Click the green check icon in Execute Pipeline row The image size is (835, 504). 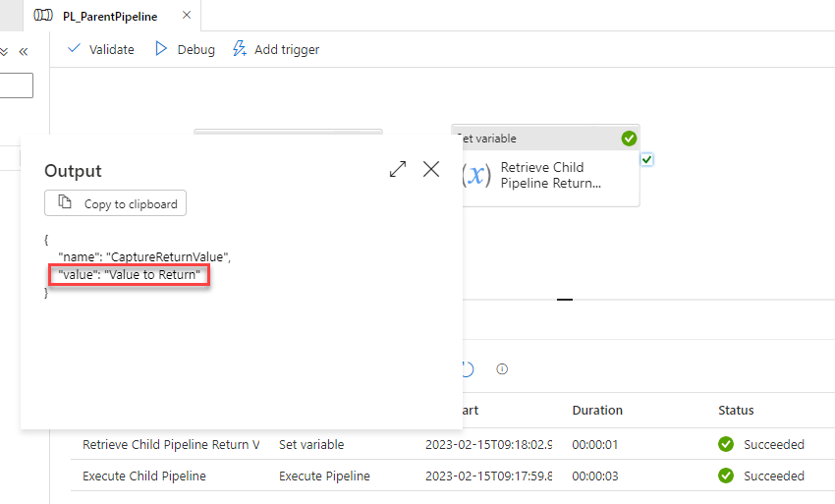click(726, 476)
